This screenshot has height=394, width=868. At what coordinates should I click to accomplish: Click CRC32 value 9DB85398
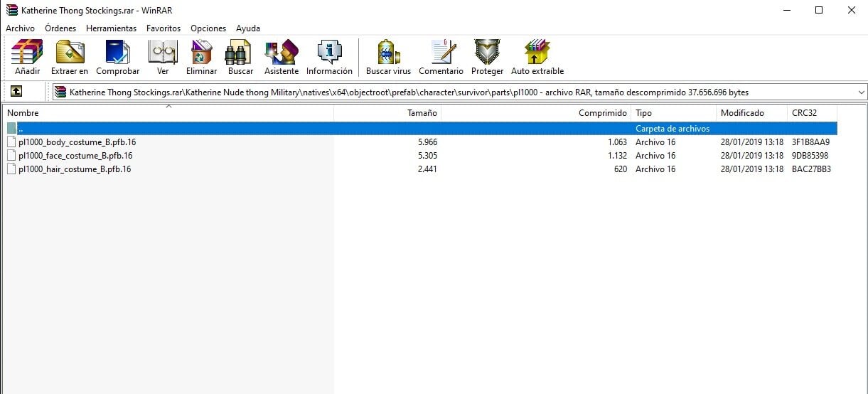coord(810,156)
